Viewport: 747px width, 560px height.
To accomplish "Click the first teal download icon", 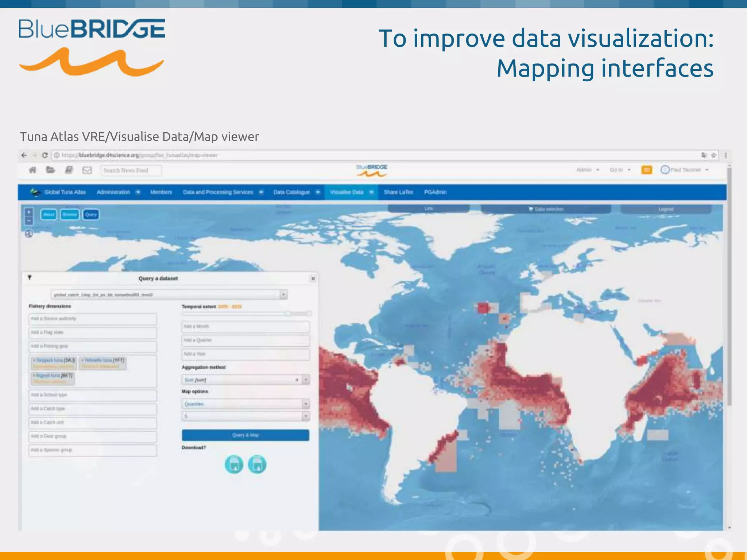I will pos(234,464).
